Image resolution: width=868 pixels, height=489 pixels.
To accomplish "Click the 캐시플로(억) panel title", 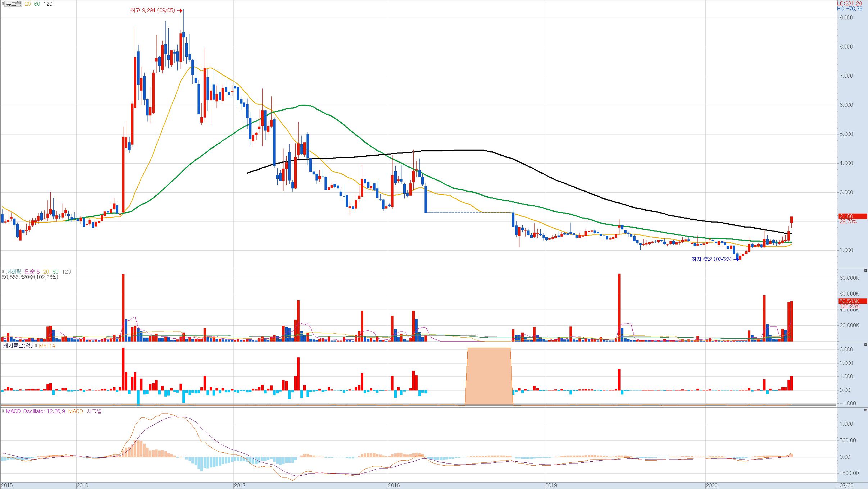I will (x=18, y=346).
